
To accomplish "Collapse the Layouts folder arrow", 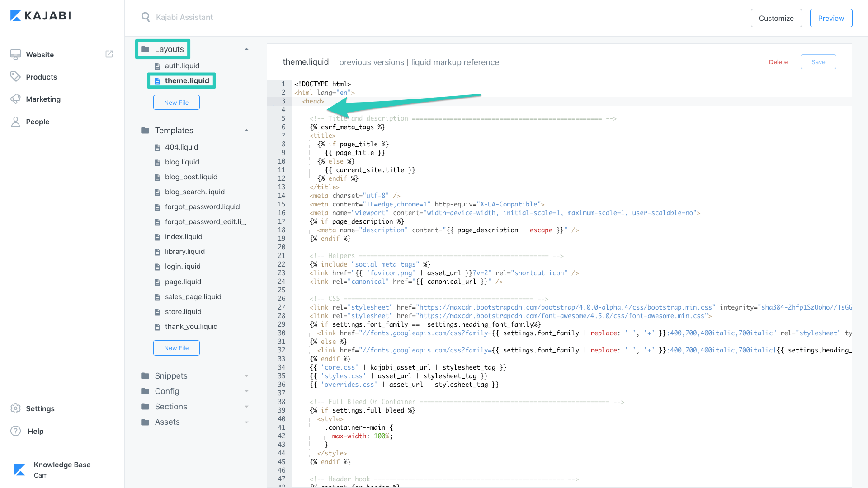I will pyautogui.click(x=246, y=49).
